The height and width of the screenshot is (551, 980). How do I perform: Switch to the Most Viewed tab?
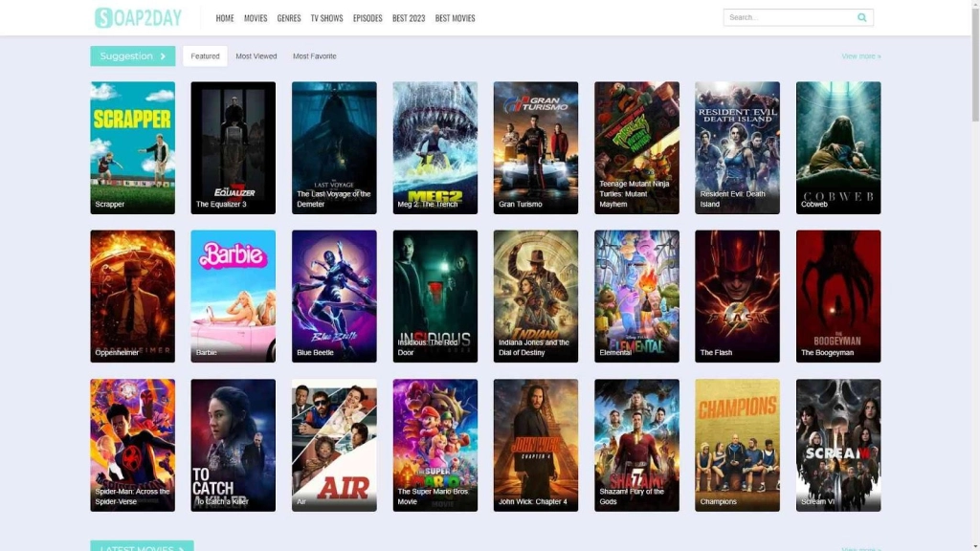pyautogui.click(x=256, y=56)
